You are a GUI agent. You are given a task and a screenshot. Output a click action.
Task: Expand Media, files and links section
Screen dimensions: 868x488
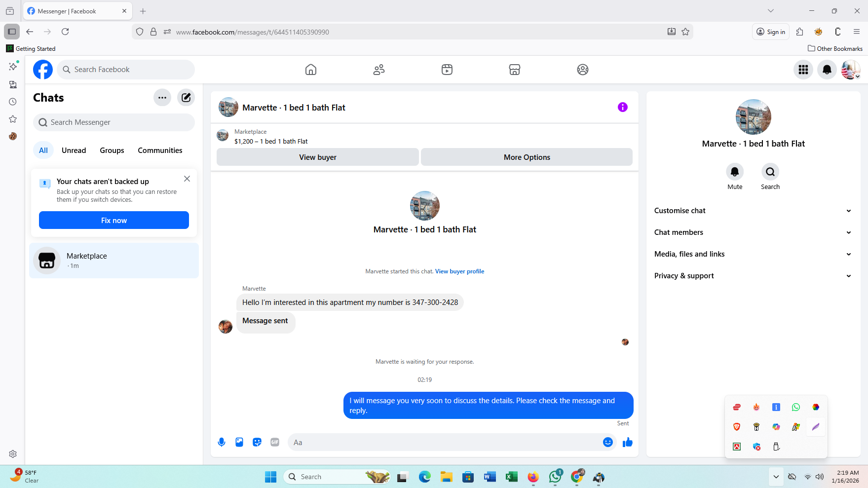coord(753,254)
